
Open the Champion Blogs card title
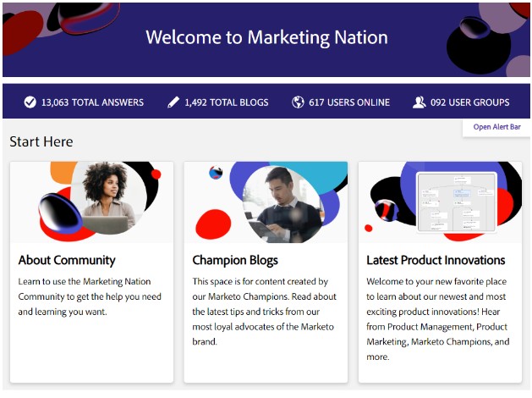click(x=235, y=260)
